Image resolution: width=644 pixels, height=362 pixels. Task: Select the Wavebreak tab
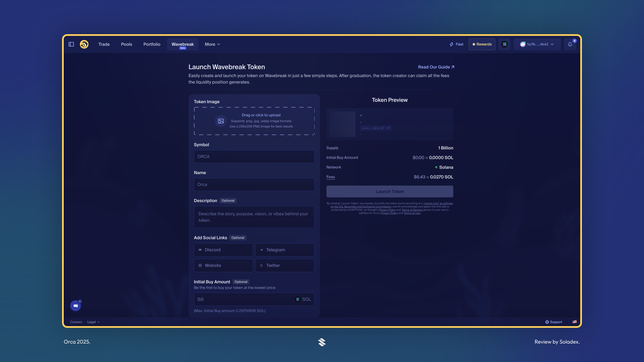point(183,44)
